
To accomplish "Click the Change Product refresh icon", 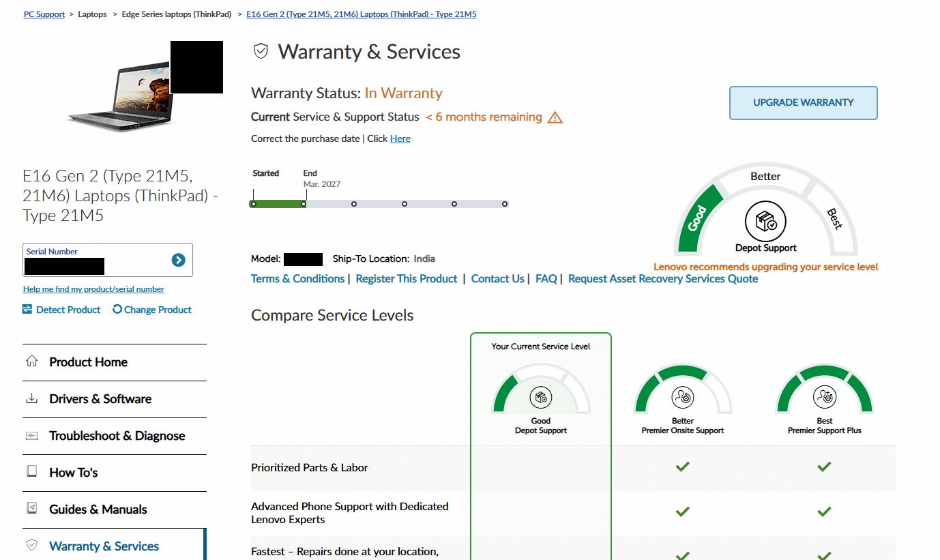I will 117,309.
